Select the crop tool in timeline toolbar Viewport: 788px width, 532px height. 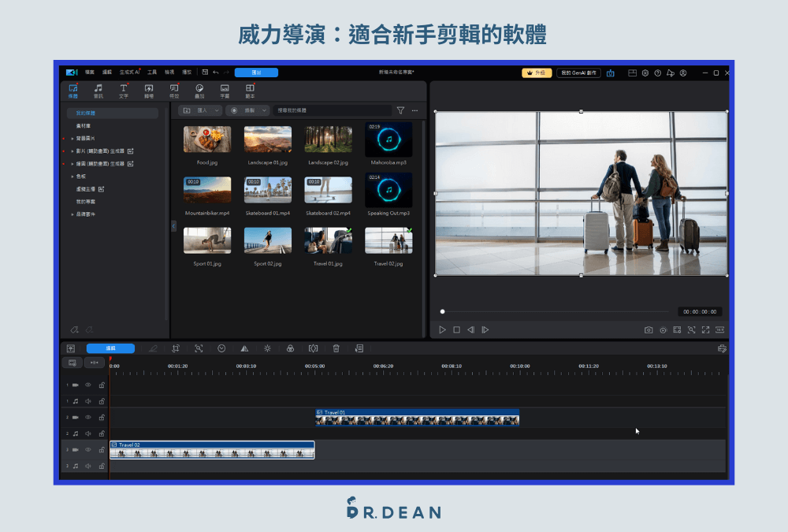click(x=176, y=348)
